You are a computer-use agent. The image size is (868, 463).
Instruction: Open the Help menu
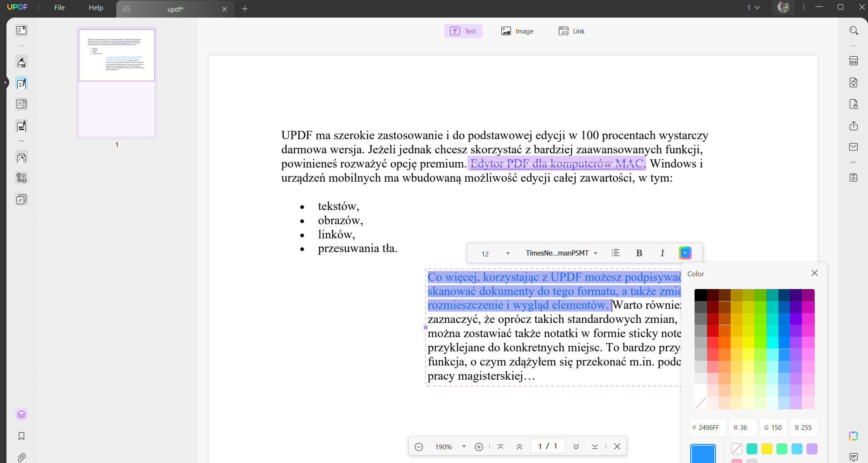[96, 7]
